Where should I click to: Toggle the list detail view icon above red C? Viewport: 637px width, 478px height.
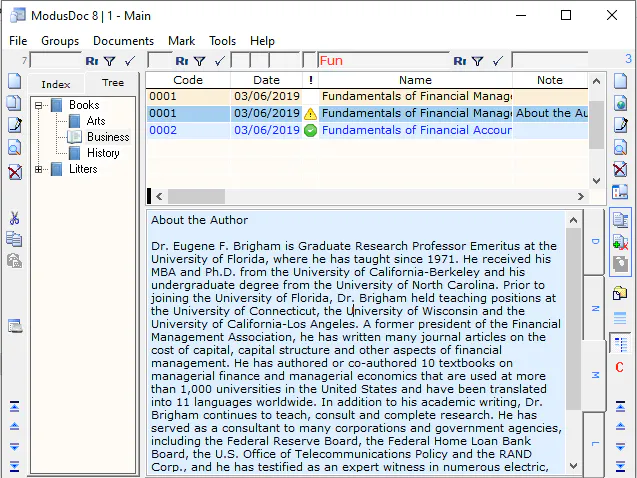620,344
